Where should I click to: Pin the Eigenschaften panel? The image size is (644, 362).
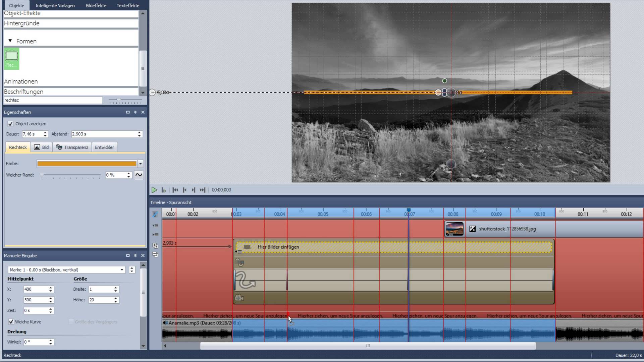point(135,112)
